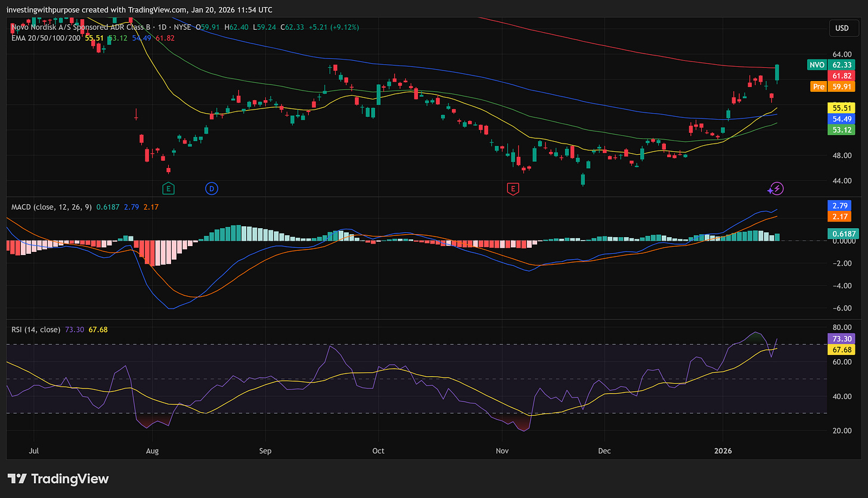Image resolution: width=868 pixels, height=498 pixels.
Task: Click the RSI (14, close) legend
Action: click(x=36, y=329)
